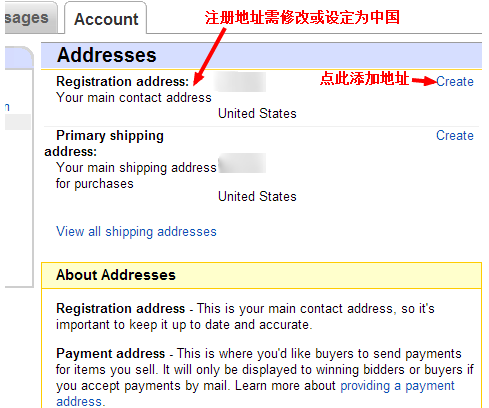This screenshot has width=489, height=408.
Task: Open View all shipping addresses link
Action: (136, 231)
